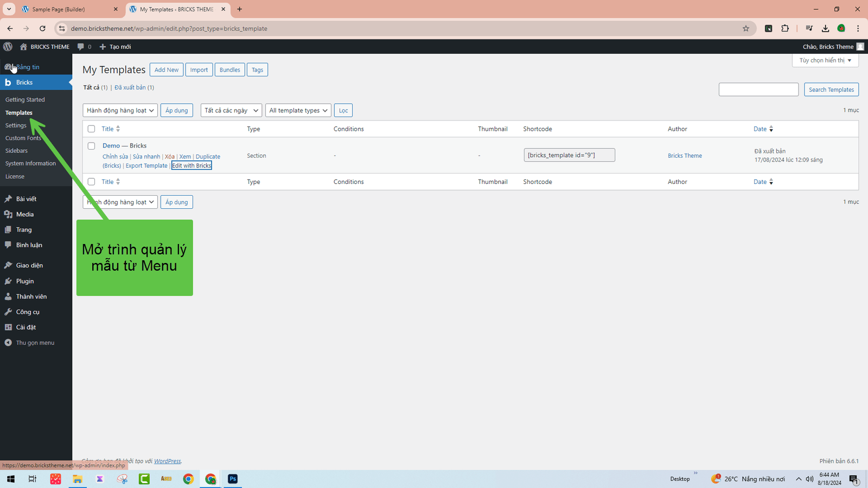Open the bottom Hành động hàng loạt dropdown
868x488 pixels.
(120, 202)
